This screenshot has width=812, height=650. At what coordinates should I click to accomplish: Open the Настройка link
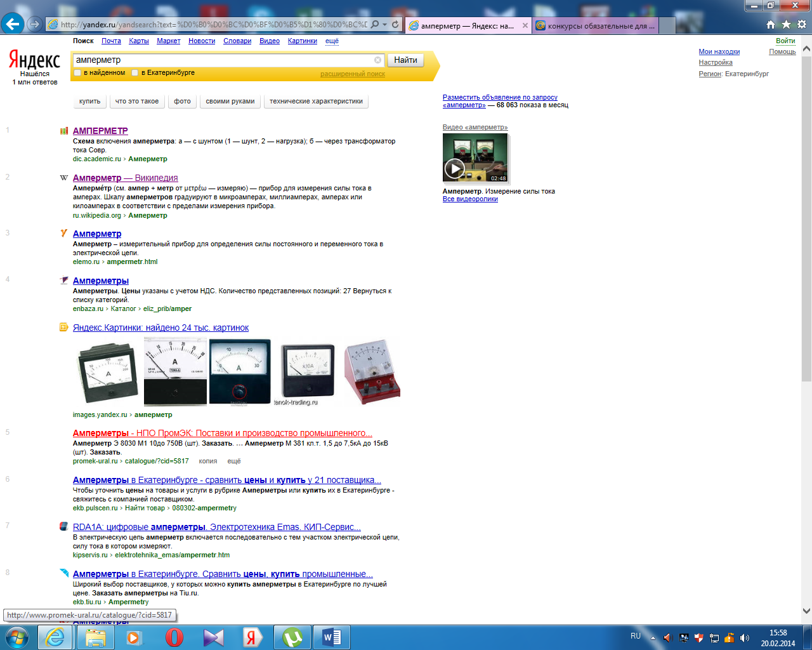(x=716, y=63)
